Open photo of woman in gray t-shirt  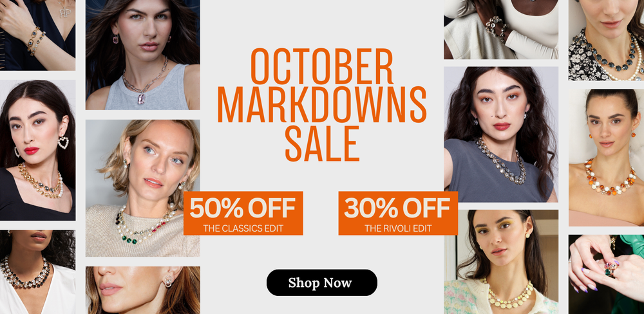pos(500,134)
